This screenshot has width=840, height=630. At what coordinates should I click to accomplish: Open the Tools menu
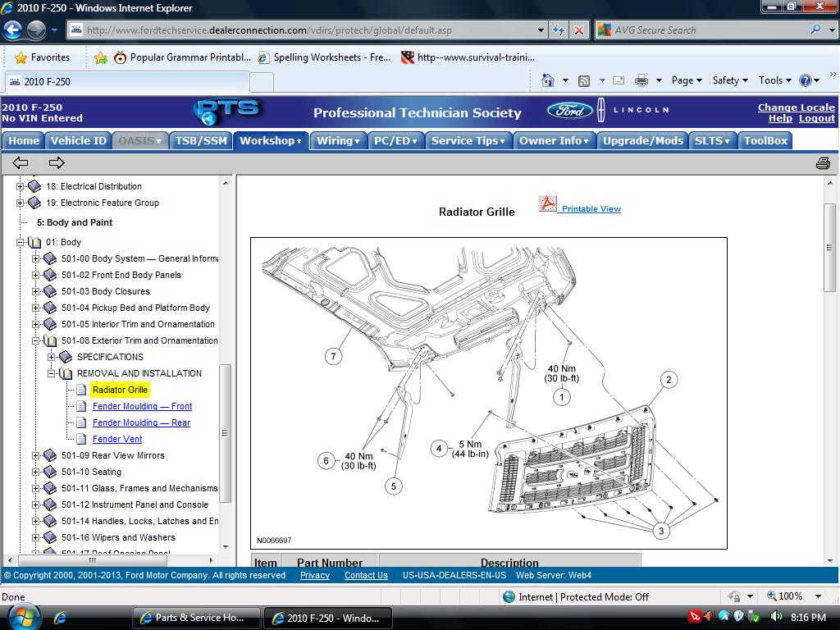[x=775, y=80]
